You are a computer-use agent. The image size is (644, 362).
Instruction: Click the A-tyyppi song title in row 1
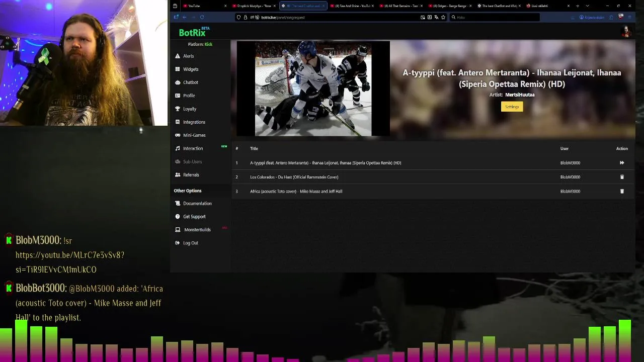click(326, 163)
